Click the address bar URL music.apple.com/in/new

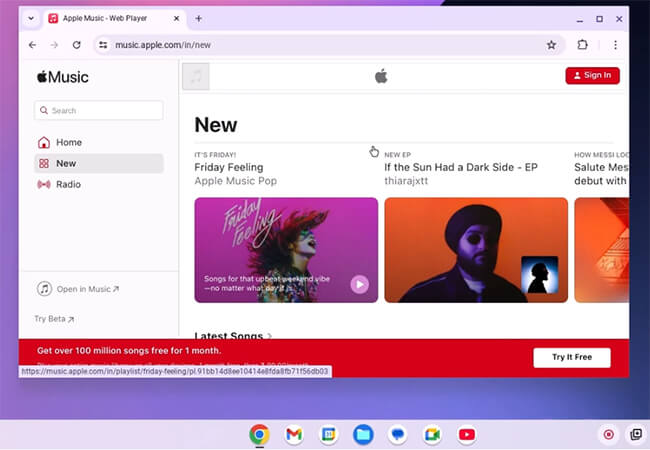pyautogui.click(x=163, y=45)
